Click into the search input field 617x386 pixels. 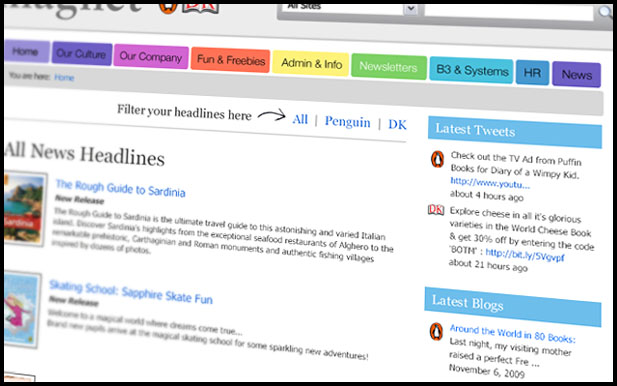(x=508, y=11)
